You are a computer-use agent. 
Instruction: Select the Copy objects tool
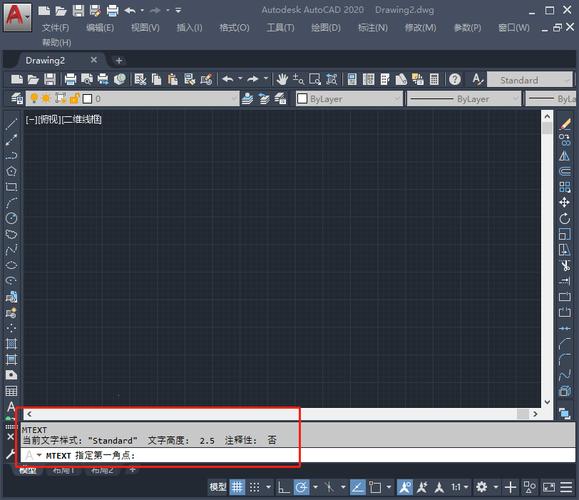(x=565, y=140)
